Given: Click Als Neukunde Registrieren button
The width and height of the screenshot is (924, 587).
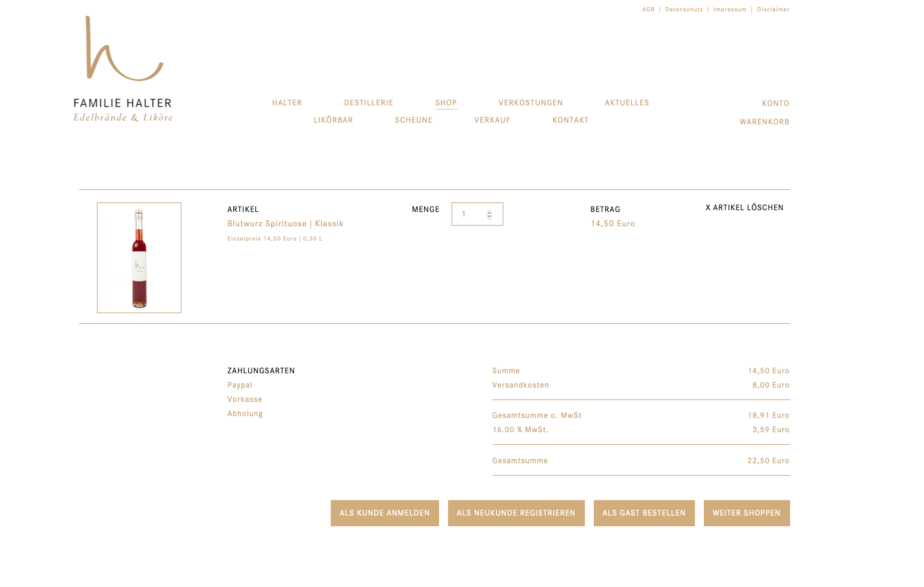Looking at the screenshot, I should tap(516, 513).
